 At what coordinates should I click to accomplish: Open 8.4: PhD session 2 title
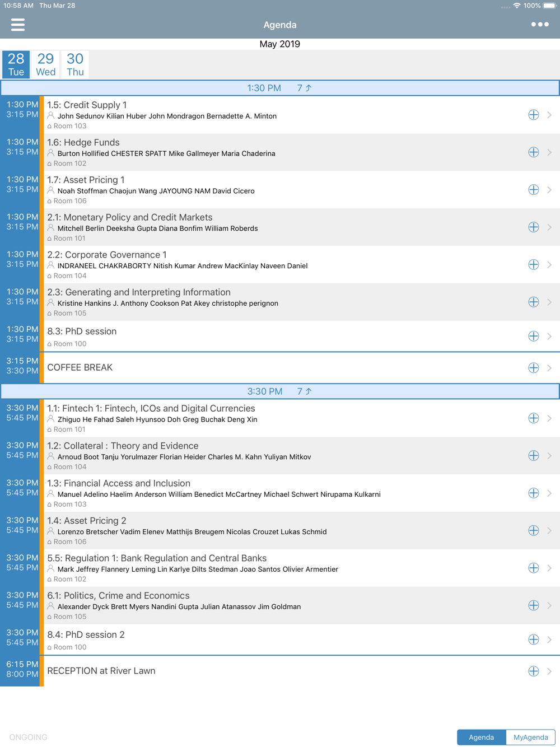click(x=86, y=635)
